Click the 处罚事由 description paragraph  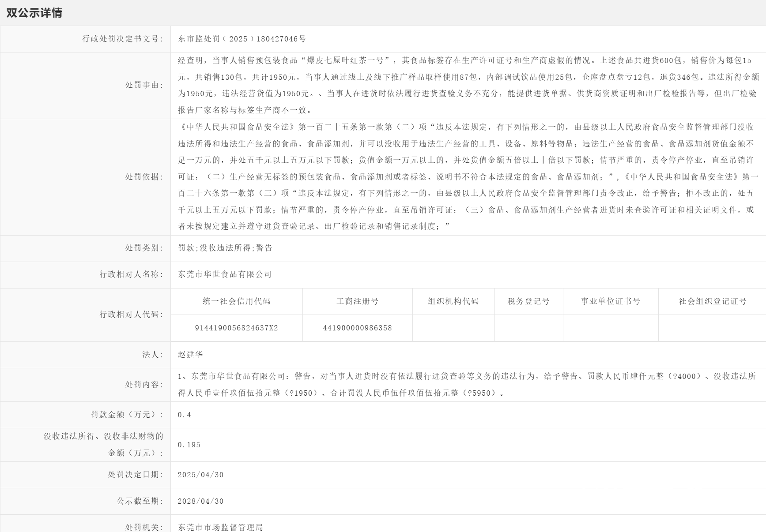(x=468, y=85)
